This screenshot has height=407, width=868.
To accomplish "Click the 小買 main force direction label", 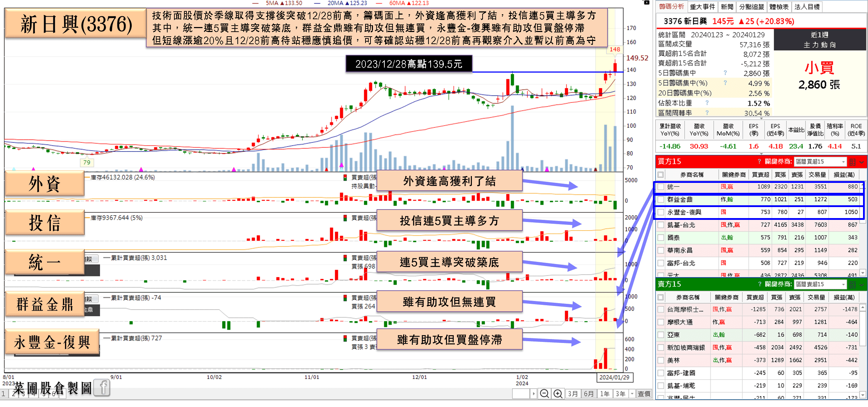I will point(819,68).
